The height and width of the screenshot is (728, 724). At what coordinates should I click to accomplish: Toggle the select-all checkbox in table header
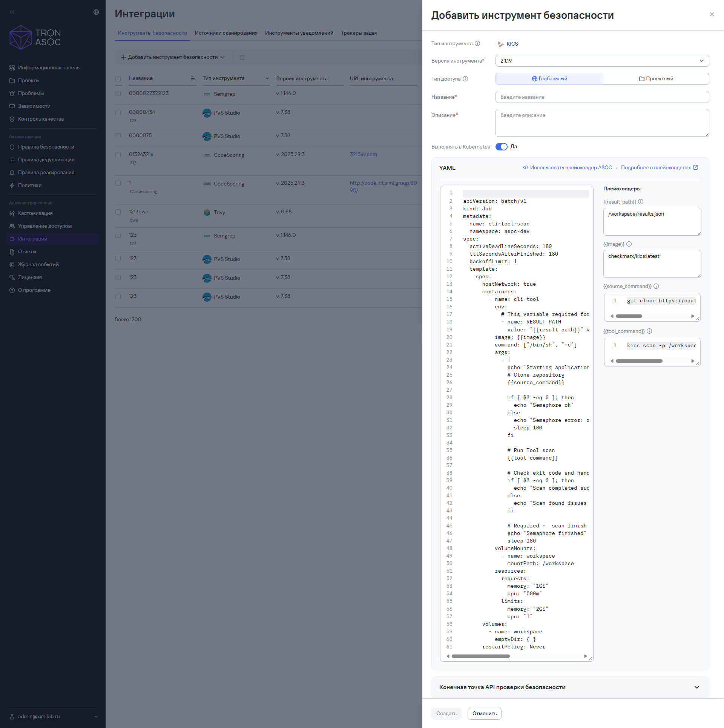pyautogui.click(x=118, y=79)
